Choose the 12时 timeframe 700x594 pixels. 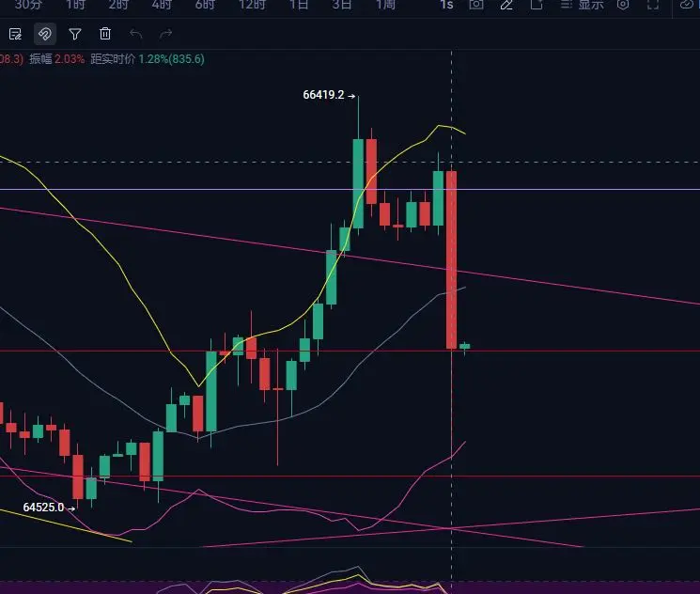point(252,5)
